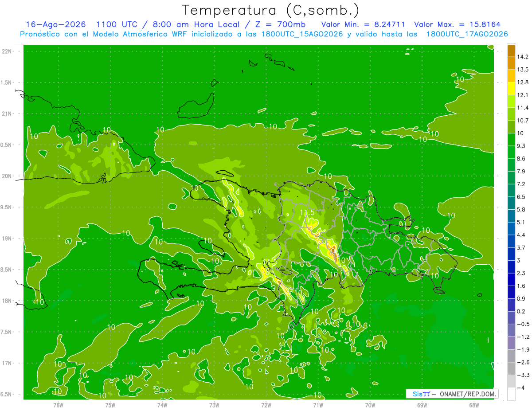
Task: Click the '3.7' colorbar value
Action: point(521,247)
